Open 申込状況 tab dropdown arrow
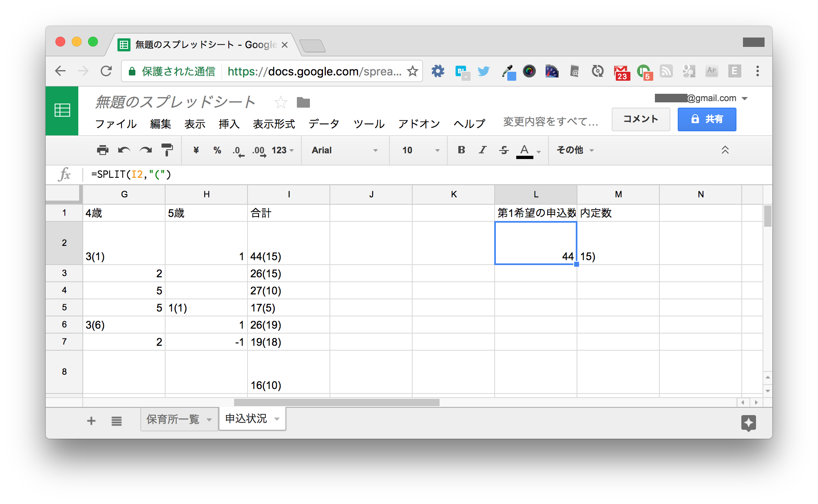This screenshot has height=504, width=818. 277,419
